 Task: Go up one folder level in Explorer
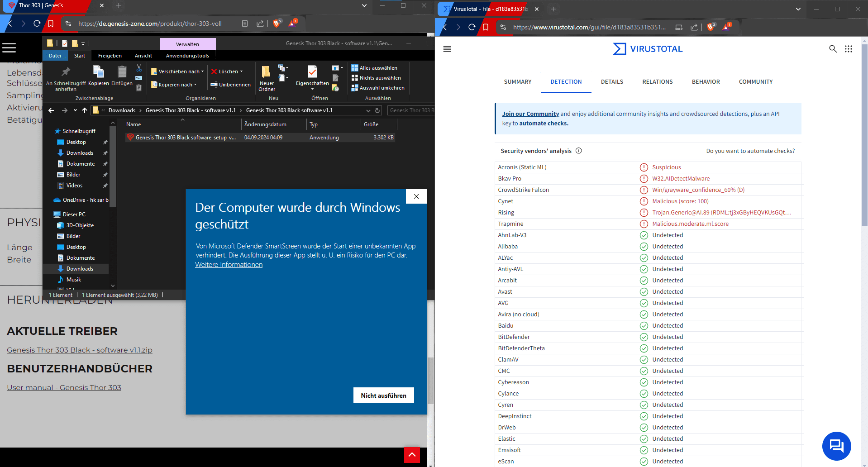(85, 110)
